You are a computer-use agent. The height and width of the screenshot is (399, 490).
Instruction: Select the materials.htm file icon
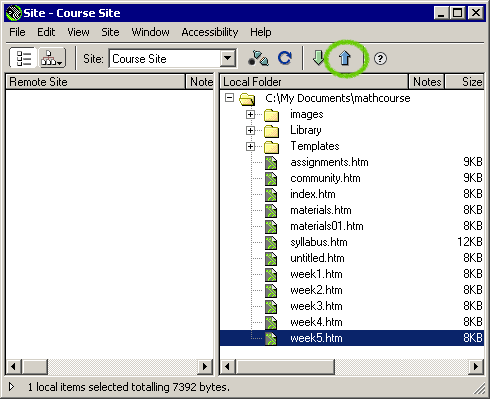tap(271, 211)
